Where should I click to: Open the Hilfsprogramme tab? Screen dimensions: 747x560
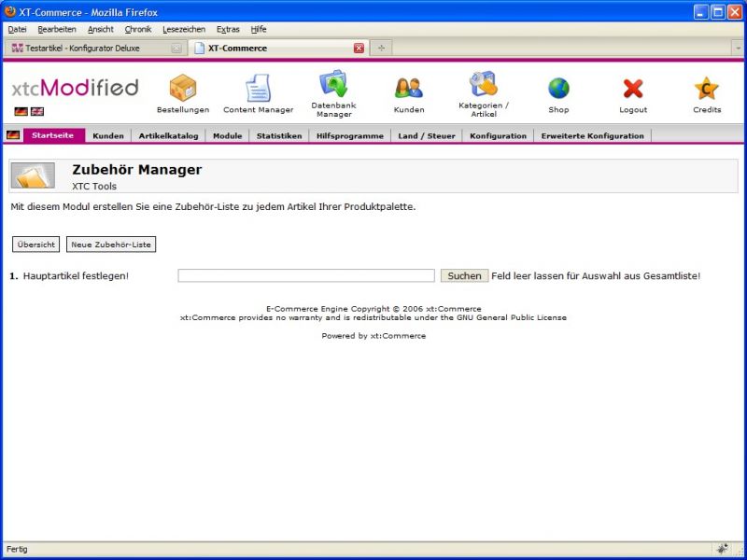tap(349, 135)
